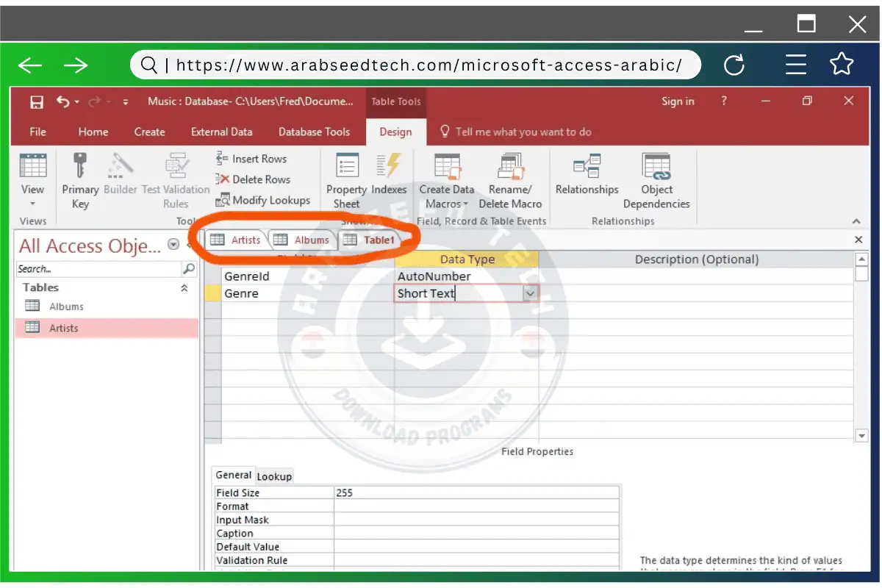
Task: Switch to the Albums table tab
Action: 303,240
